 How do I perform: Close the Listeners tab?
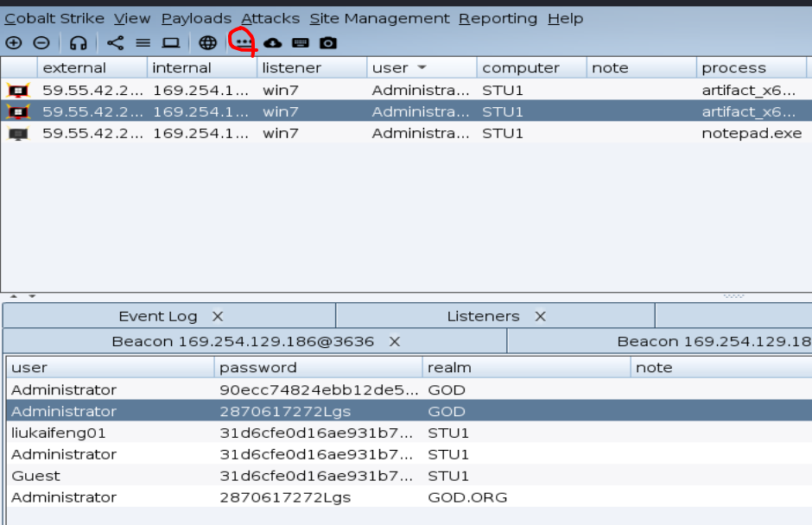(x=540, y=316)
